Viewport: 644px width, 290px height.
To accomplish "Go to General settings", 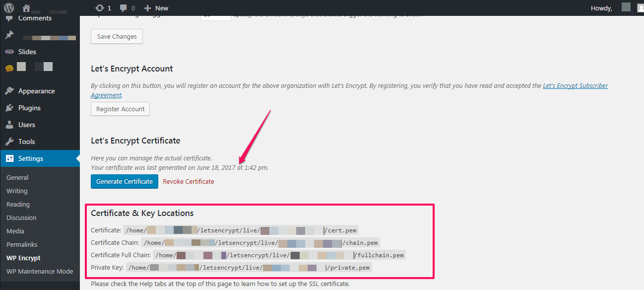I will coord(17,177).
